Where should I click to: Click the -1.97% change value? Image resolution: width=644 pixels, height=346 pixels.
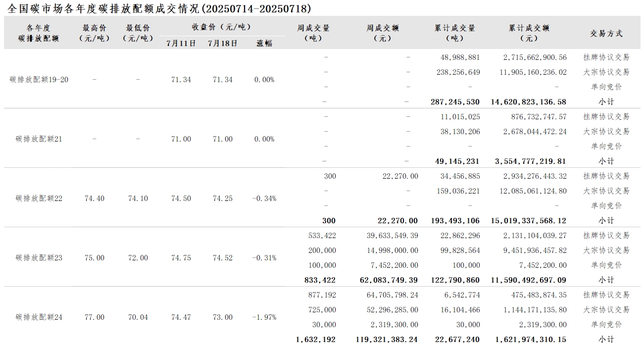pyautogui.click(x=264, y=317)
